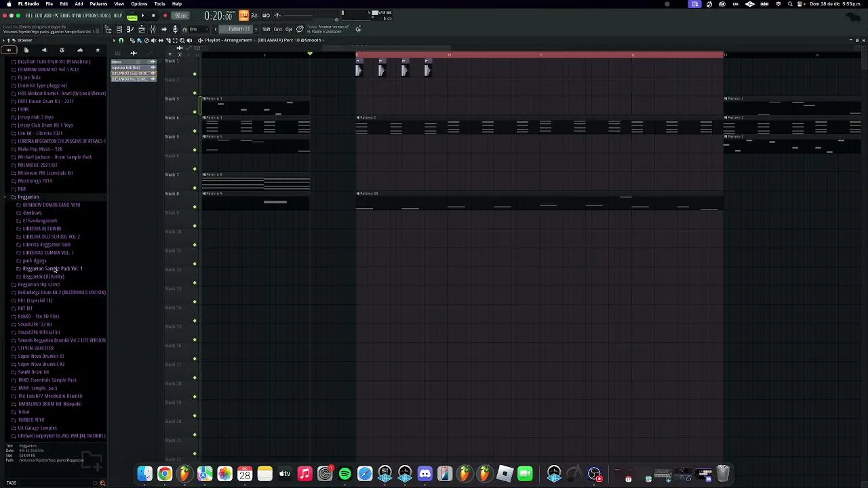Click the browser search magnifier icon

coord(102,483)
